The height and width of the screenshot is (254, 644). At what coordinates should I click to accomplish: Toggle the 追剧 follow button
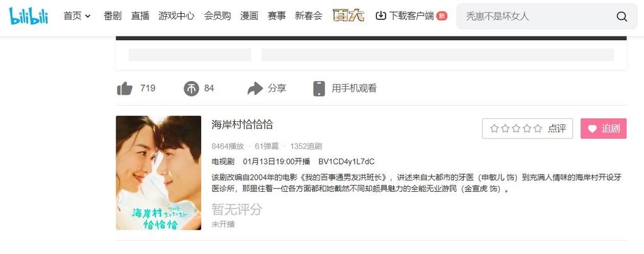pos(603,128)
